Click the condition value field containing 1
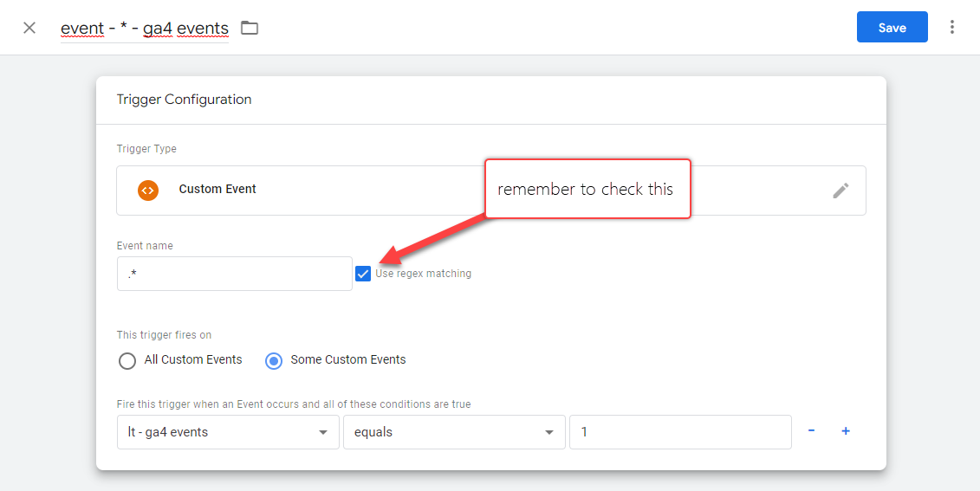Image resolution: width=980 pixels, height=491 pixels. (x=680, y=432)
